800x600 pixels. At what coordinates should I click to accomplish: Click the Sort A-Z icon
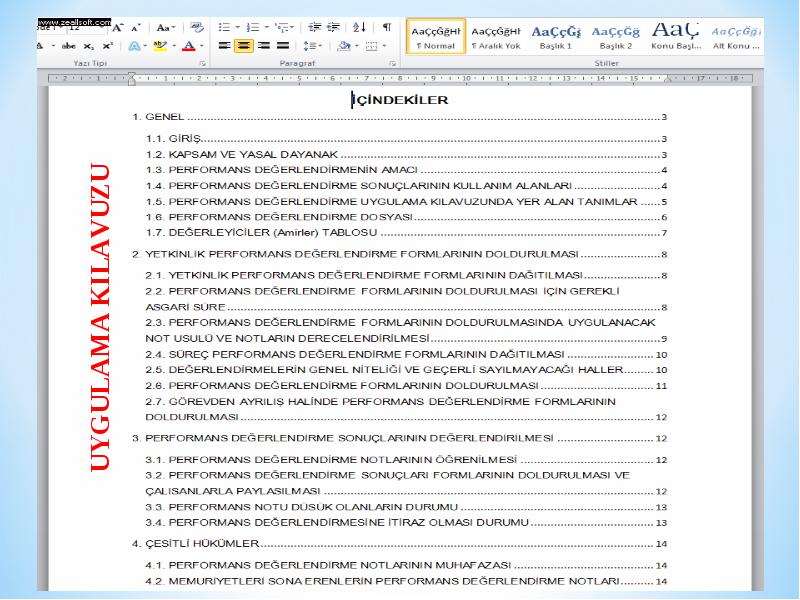[x=359, y=27]
